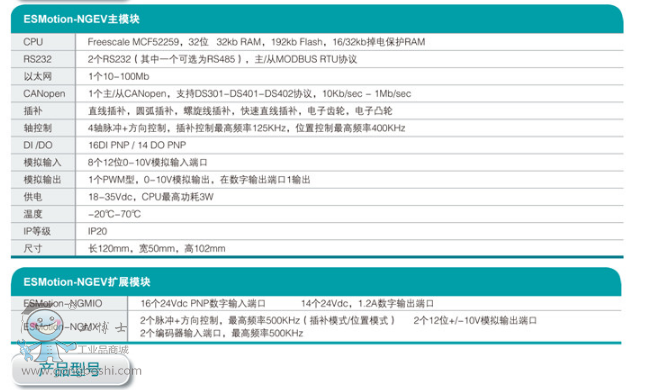
Task: Select the 轴控制 row label
Action: (x=38, y=128)
